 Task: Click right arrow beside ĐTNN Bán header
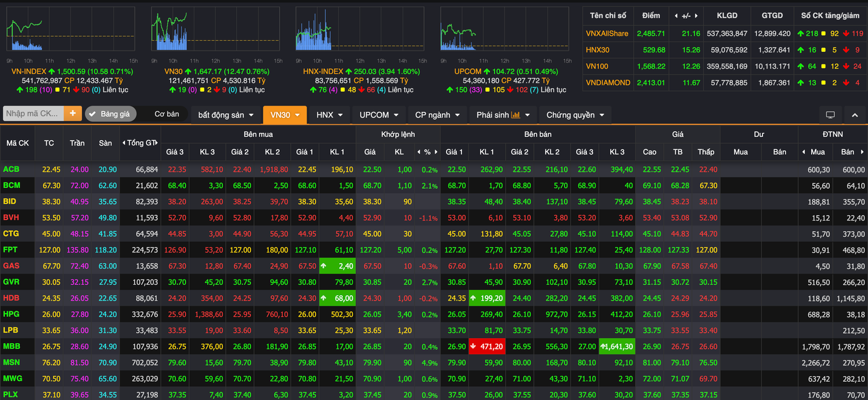(862, 152)
